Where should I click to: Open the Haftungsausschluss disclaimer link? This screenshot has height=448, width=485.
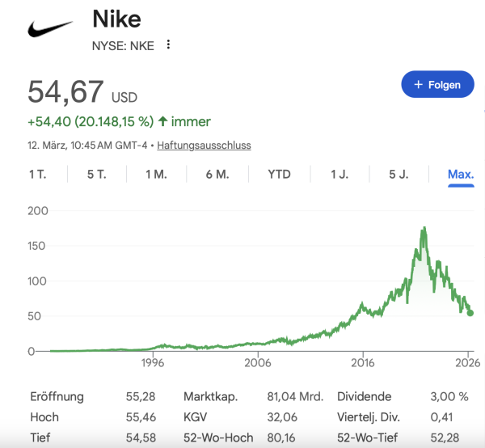[x=204, y=146]
